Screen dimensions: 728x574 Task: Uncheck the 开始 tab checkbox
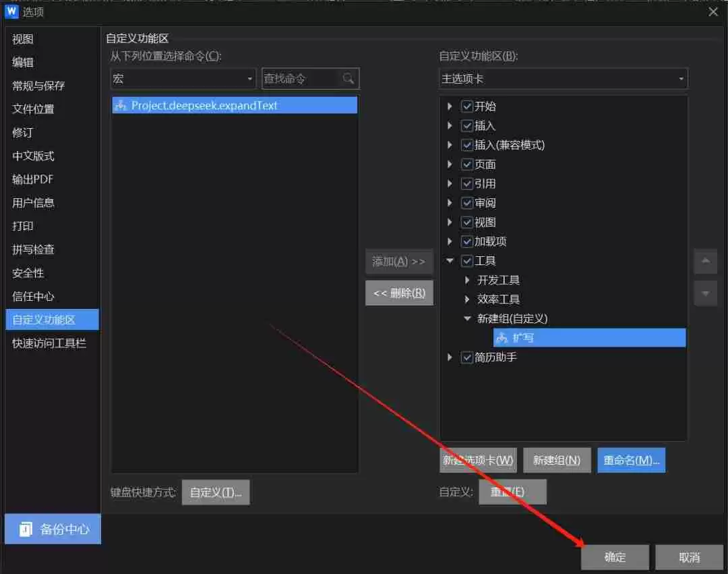coord(466,107)
